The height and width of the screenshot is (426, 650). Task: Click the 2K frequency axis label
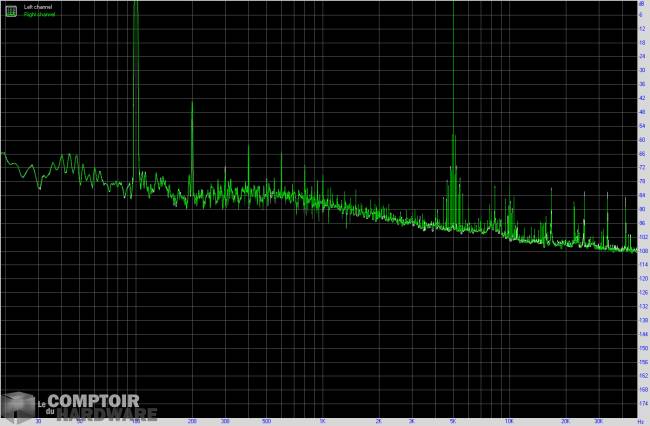coord(379,421)
